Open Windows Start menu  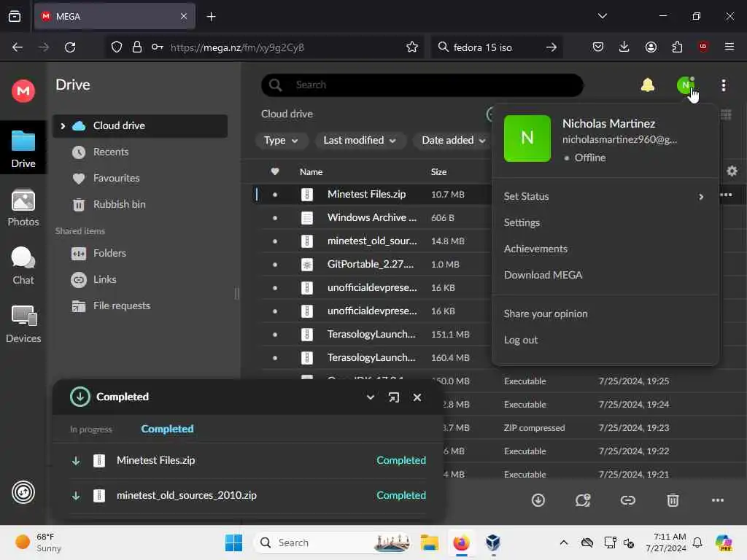[233, 542]
